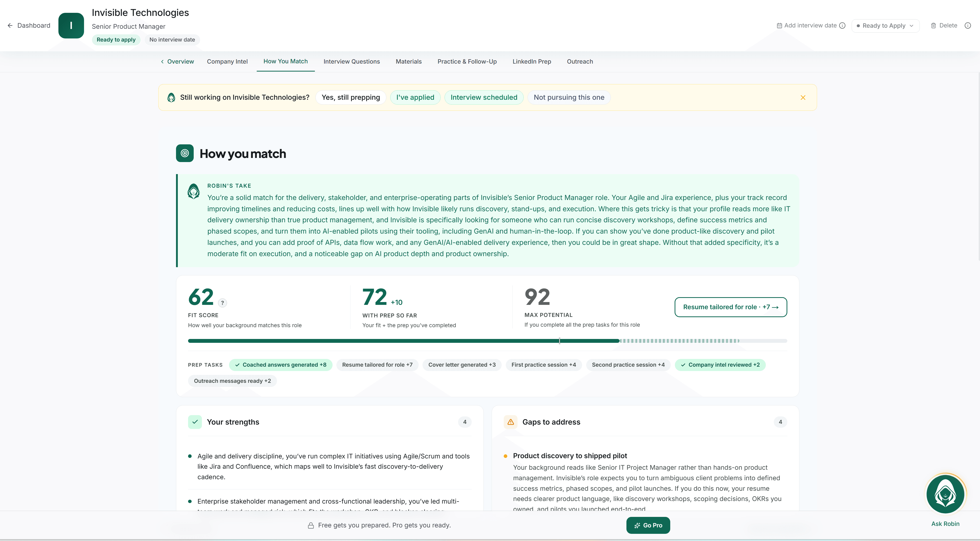
Task: Open the Interview Questions tab
Action: 352,61
